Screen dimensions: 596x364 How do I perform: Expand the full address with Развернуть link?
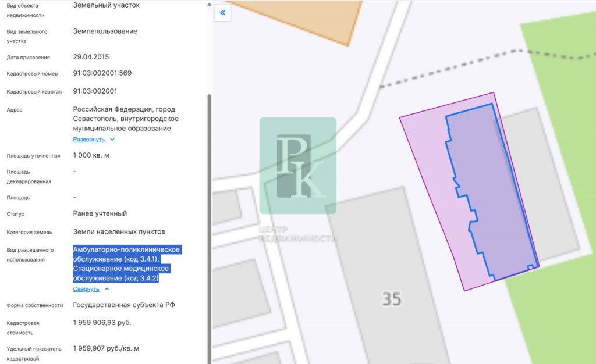point(88,140)
